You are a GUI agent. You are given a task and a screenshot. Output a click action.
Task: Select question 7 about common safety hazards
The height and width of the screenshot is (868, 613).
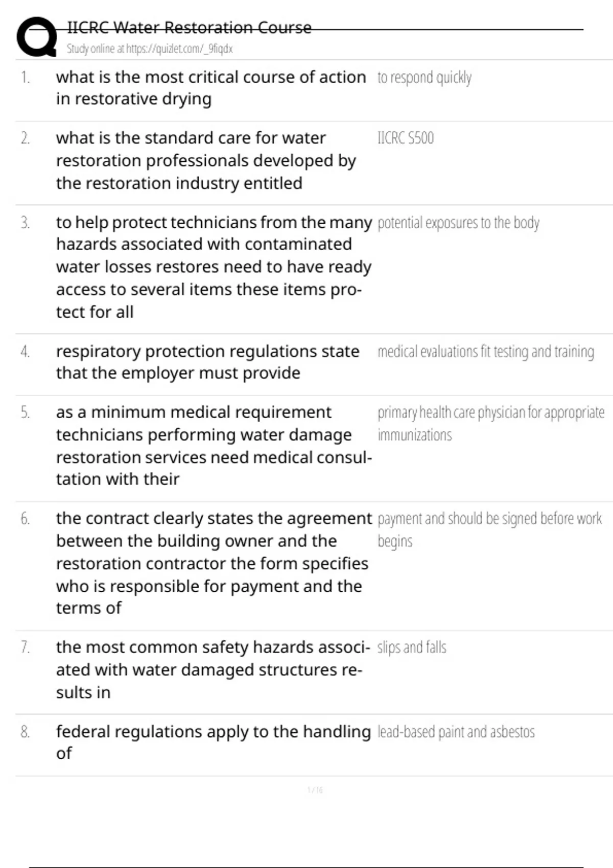(x=213, y=669)
